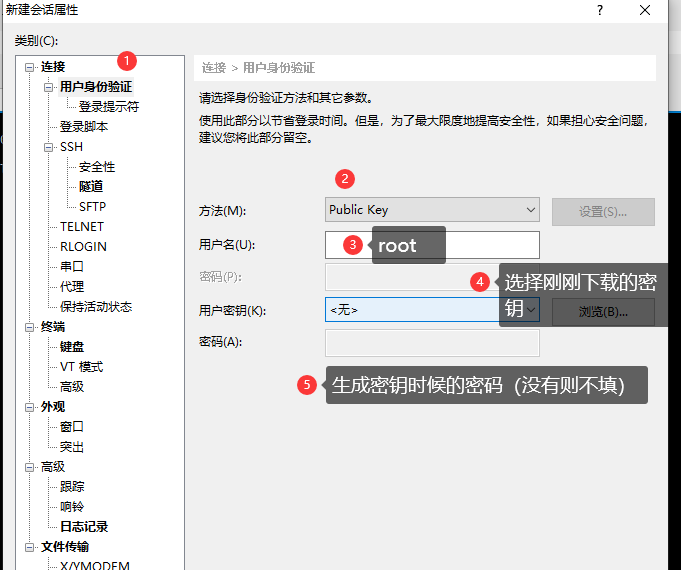The image size is (681, 570).
Task: Open the 日志记录 settings
Action: point(84,527)
